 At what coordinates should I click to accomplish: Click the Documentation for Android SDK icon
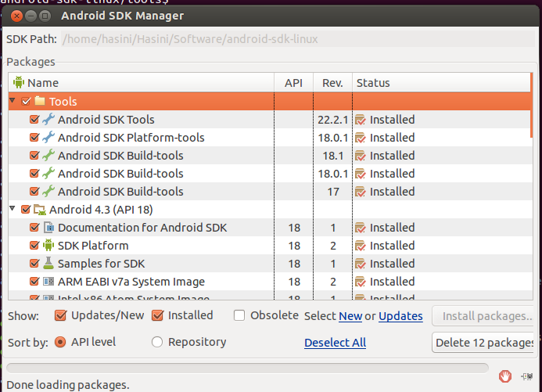pos(48,228)
